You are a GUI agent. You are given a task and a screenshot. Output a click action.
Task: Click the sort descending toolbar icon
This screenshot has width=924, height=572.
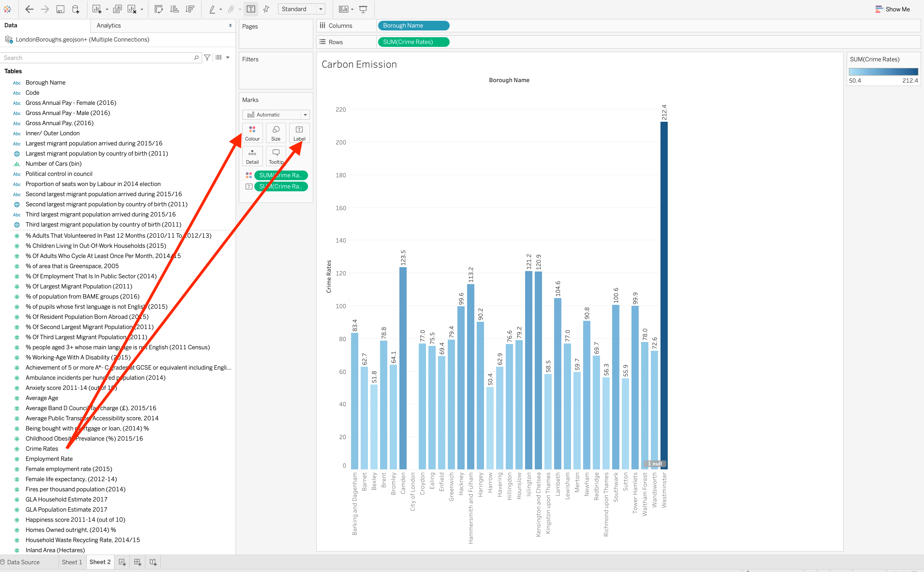click(x=190, y=9)
